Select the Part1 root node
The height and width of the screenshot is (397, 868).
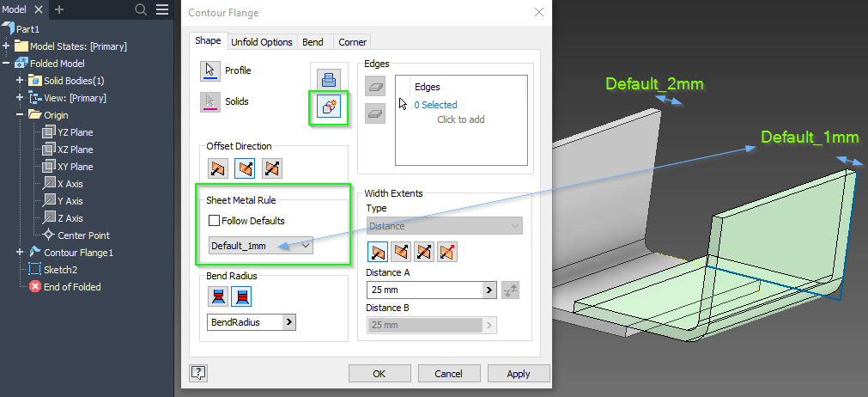tap(21, 29)
